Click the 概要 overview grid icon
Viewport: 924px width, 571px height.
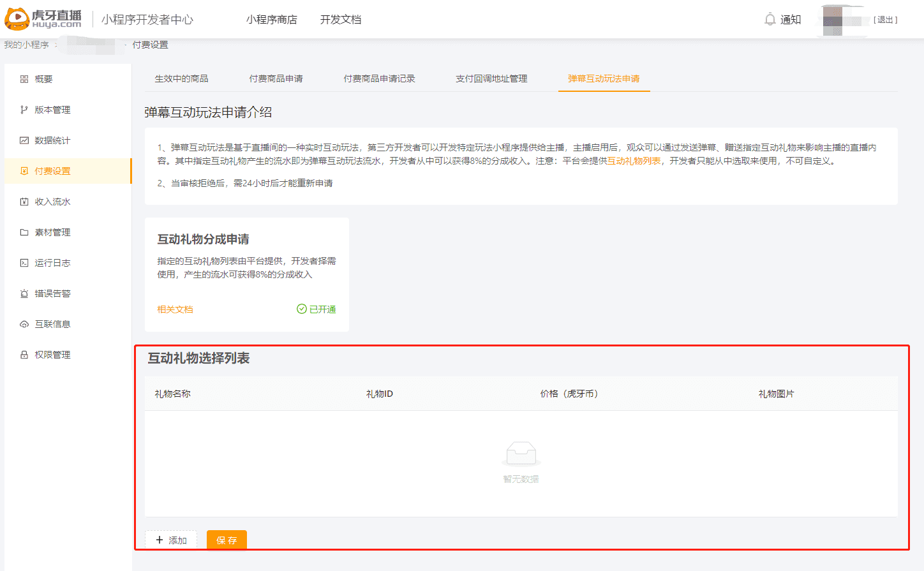(x=24, y=79)
